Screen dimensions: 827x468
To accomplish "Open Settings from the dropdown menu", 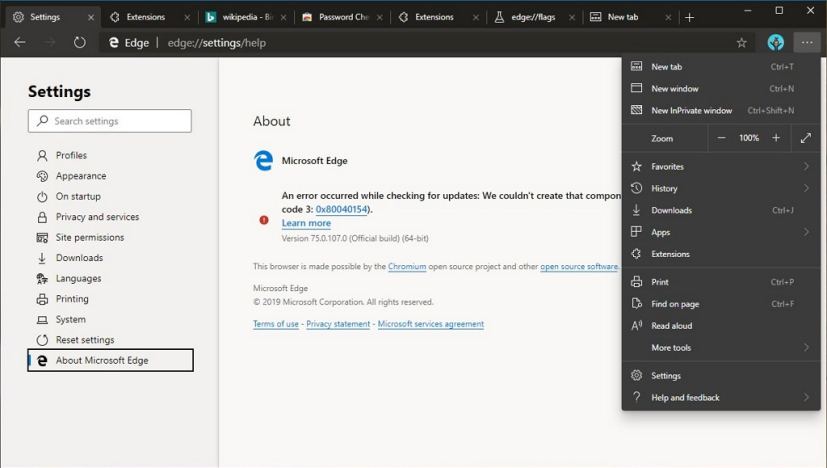I will pyautogui.click(x=720, y=375).
